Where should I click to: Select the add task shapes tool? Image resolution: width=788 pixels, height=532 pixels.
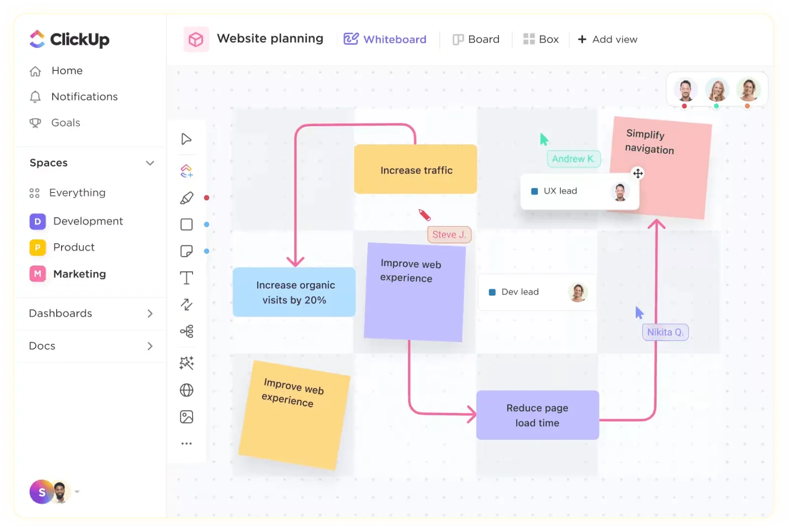(x=187, y=171)
